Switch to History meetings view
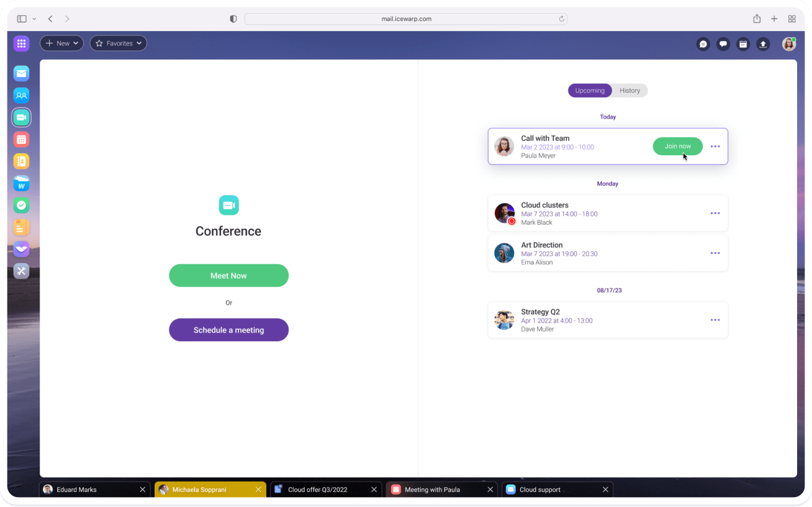 tap(629, 91)
